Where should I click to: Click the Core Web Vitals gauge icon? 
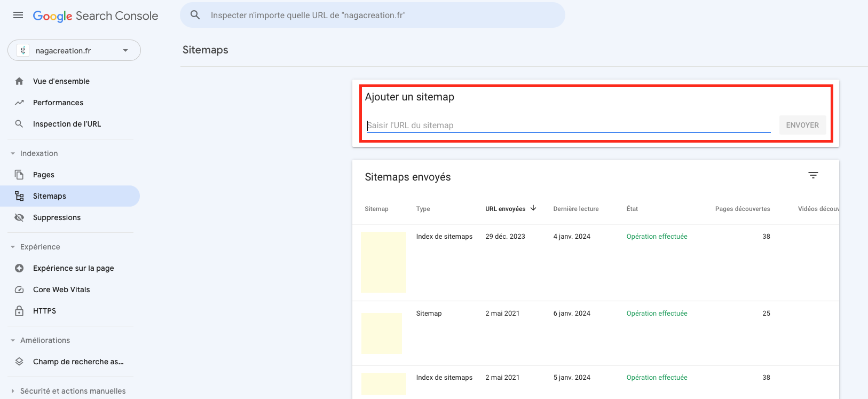click(19, 290)
